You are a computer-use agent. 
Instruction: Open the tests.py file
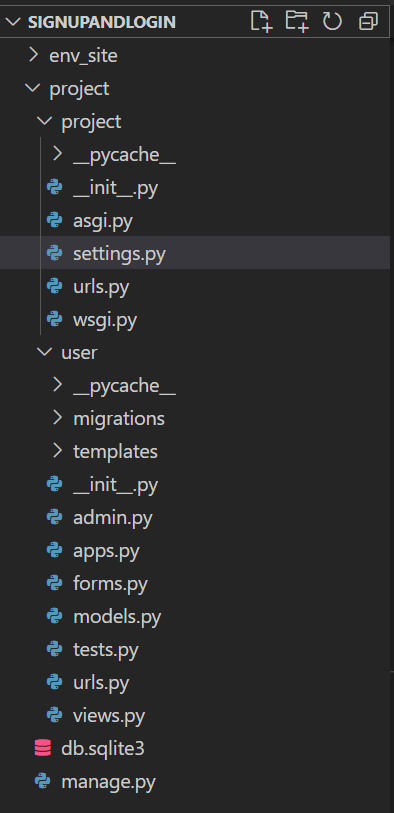pos(106,650)
